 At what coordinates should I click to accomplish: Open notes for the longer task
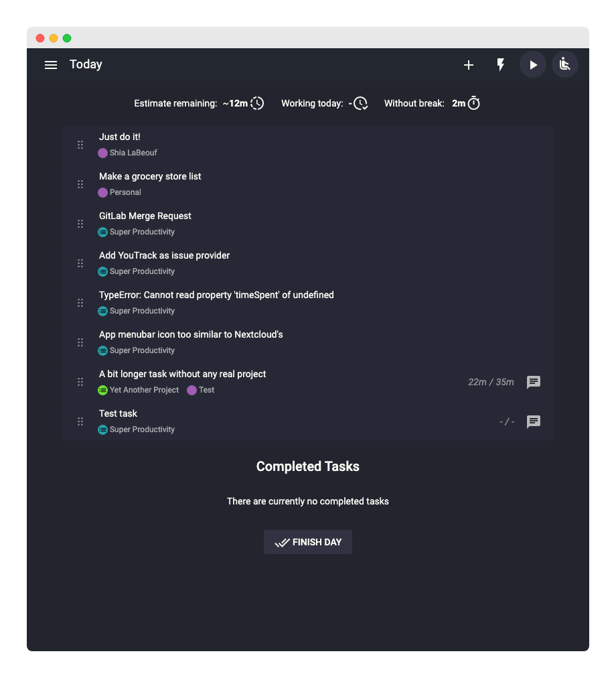[x=534, y=382]
